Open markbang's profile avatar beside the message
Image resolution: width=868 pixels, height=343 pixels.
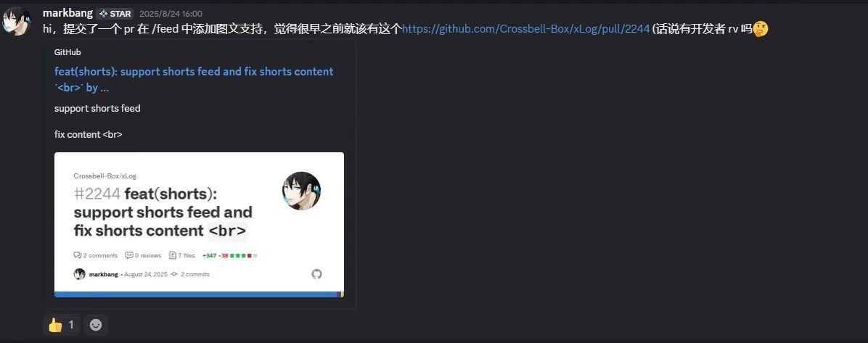point(15,21)
